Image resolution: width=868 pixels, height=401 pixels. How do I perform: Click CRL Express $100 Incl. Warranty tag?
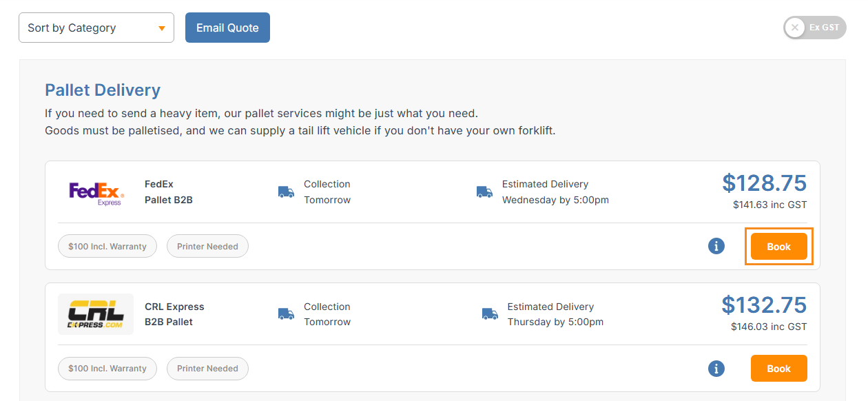[x=107, y=369]
